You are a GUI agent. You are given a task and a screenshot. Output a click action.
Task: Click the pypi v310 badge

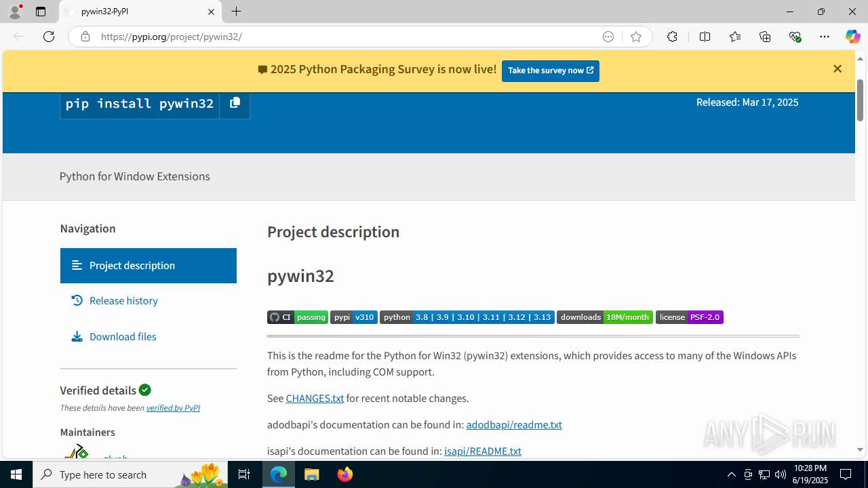[x=354, y=317]
